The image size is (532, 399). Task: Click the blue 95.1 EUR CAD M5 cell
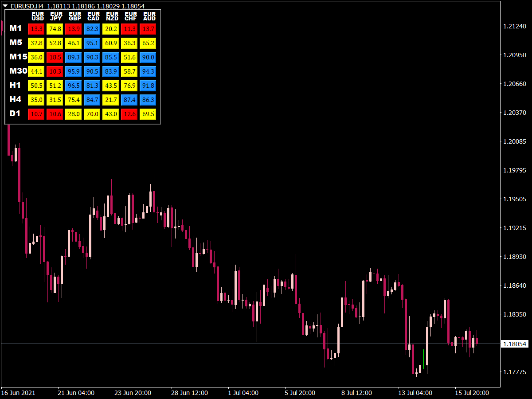(x=92, y=43)
